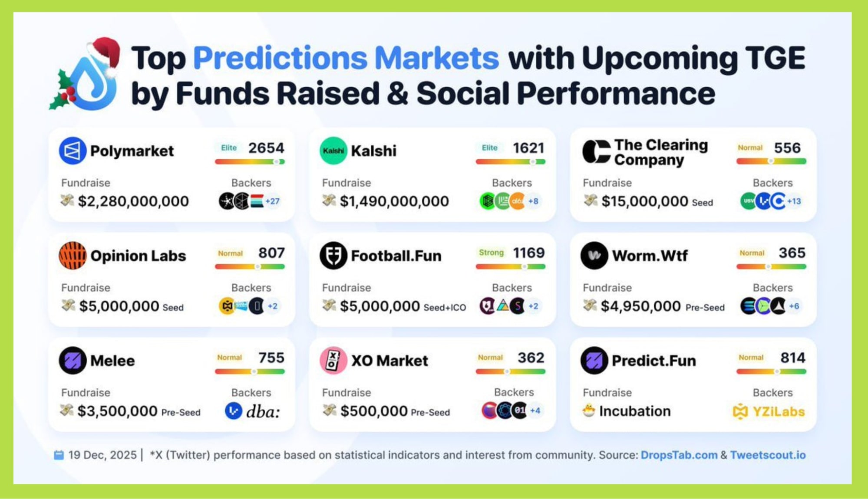Click Polymarket's social score gauge bar
Screen dimensions: 868x499
[250, 162]
